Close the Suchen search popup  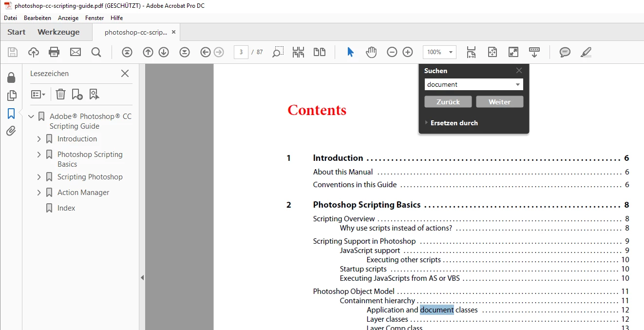click(x=519, y=71)
